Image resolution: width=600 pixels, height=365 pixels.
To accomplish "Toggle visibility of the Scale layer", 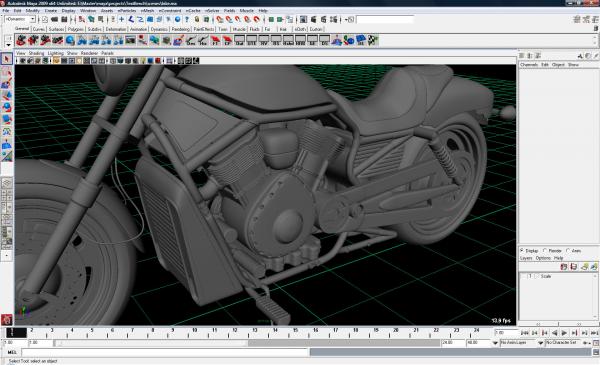I will (523, 276).
